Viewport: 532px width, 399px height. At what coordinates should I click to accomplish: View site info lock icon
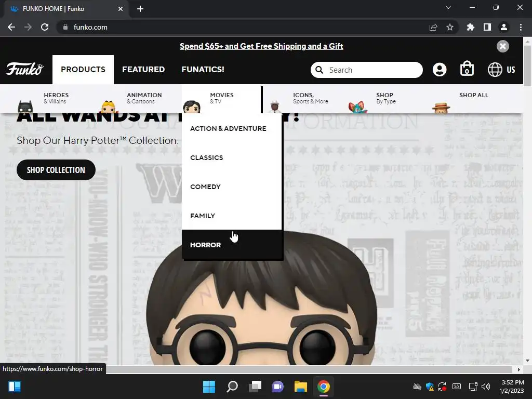click(65, 27)
